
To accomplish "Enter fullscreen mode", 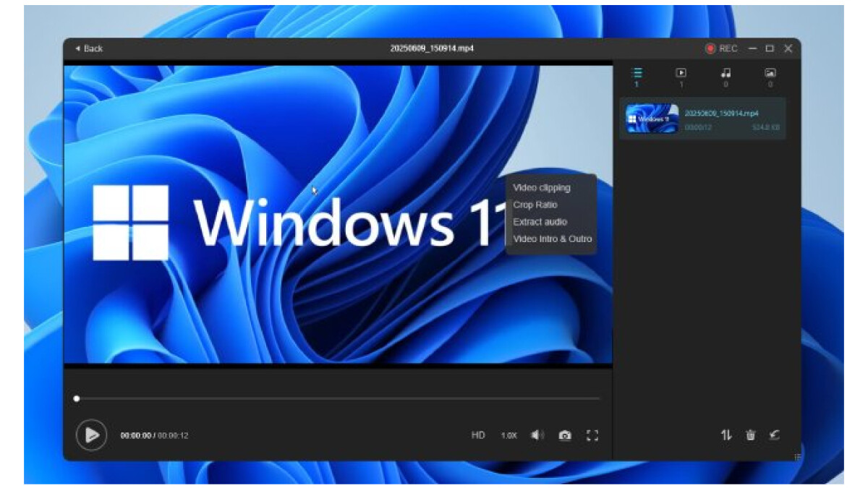I will tap(592, 435).
